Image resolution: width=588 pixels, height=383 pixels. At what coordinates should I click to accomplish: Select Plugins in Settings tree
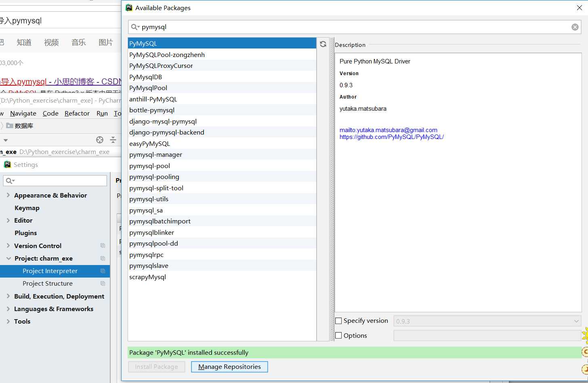[26, 233]
